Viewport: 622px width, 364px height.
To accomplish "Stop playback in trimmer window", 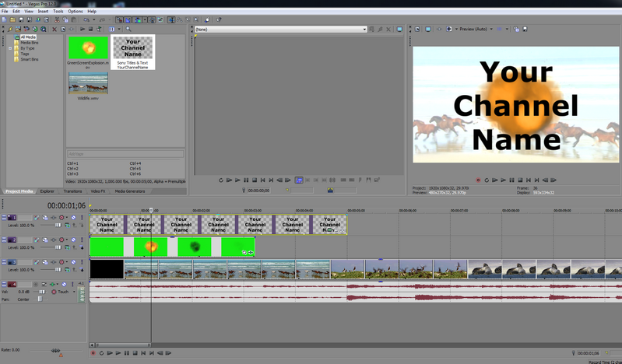I will pos(255,180).
